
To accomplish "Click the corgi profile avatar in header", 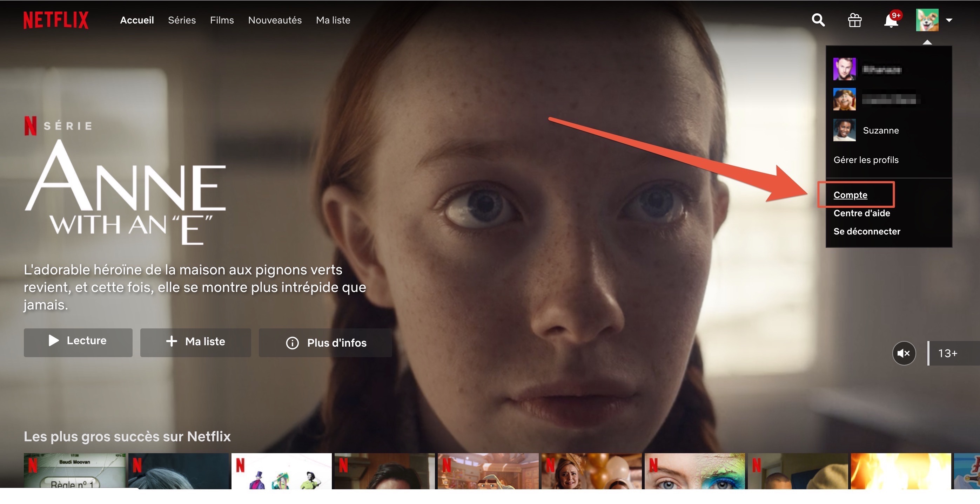I will coord(927,20).
